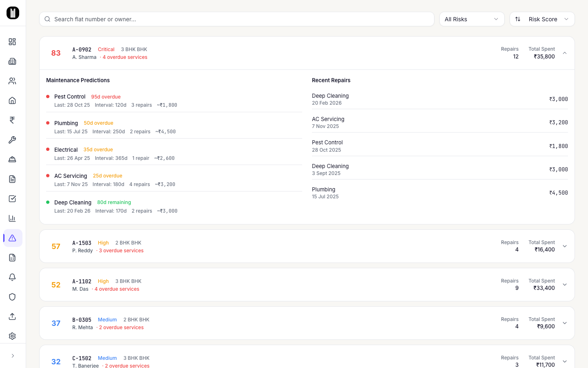The image size is (588, 368).
Task: Click the ₹16,400 total spent value
Action: click(x=545, y=250)
